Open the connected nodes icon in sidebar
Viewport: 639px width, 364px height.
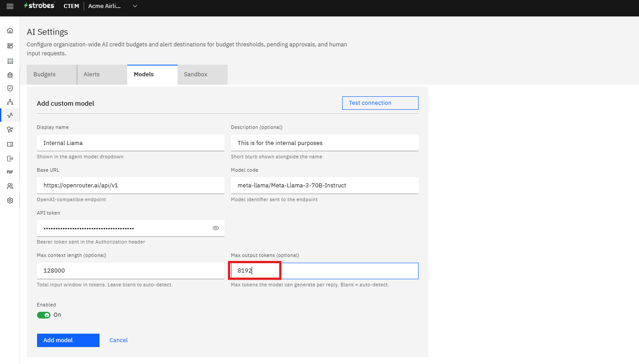coord(10,129)
